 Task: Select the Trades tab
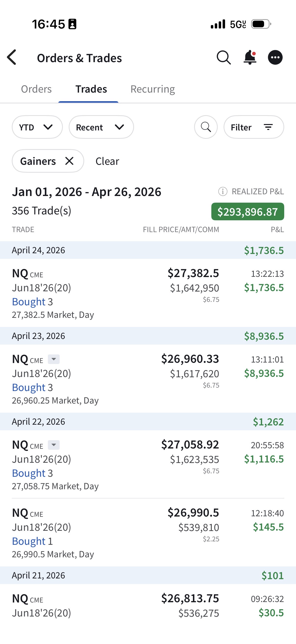point(91,89)
